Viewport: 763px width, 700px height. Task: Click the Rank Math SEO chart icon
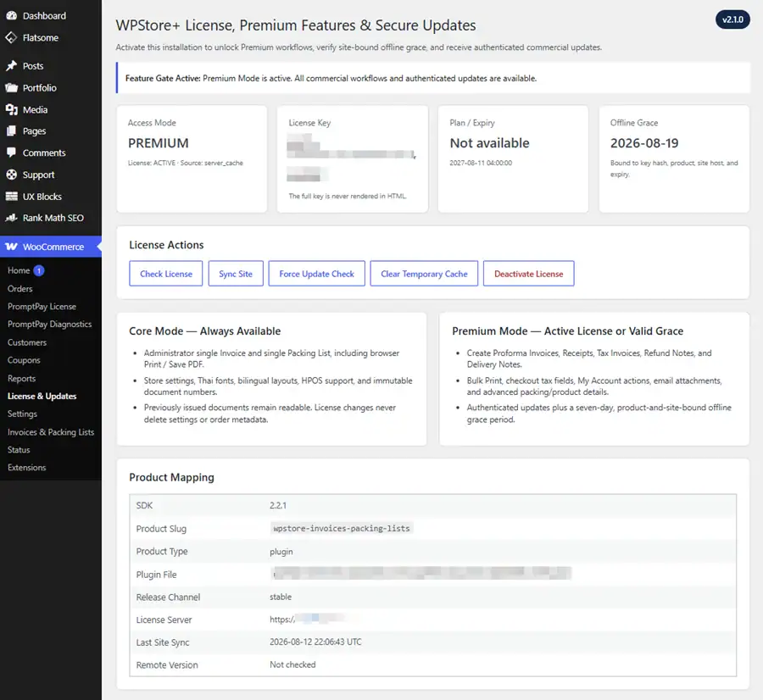[x=11, y=218]
